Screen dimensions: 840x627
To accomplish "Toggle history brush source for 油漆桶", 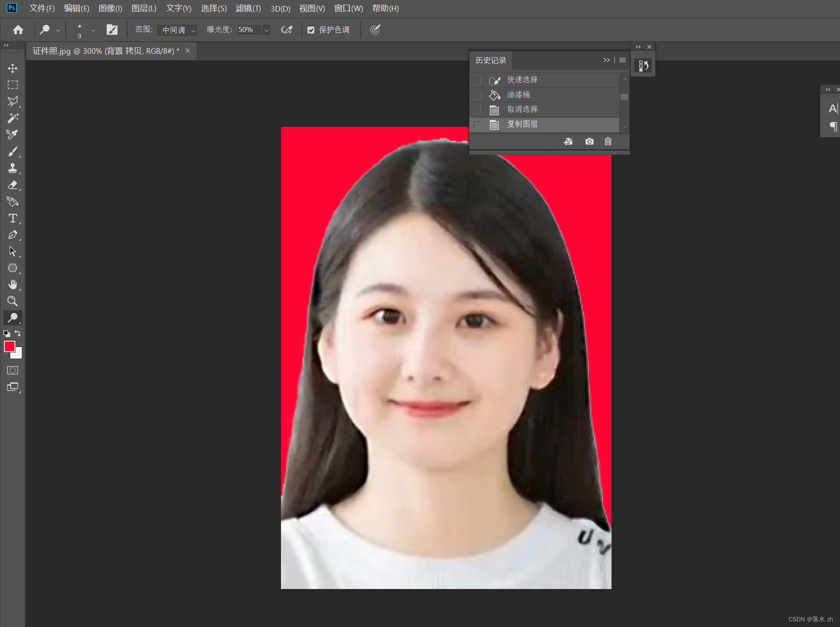I will 477,95.
